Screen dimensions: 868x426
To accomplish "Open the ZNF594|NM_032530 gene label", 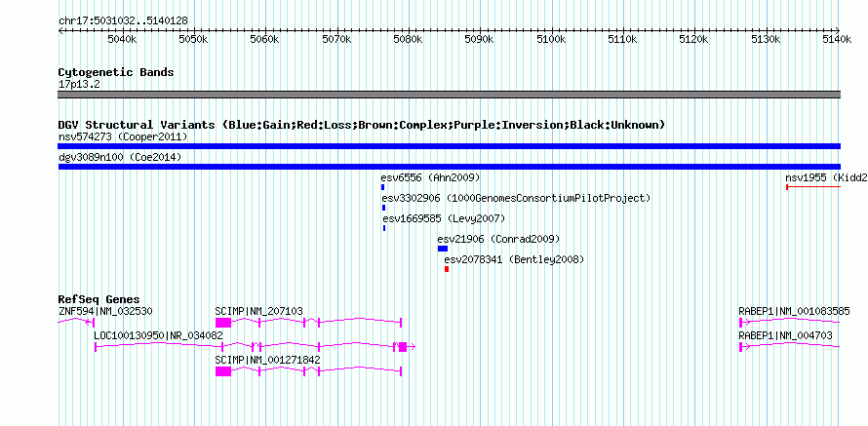I will 105,312.
